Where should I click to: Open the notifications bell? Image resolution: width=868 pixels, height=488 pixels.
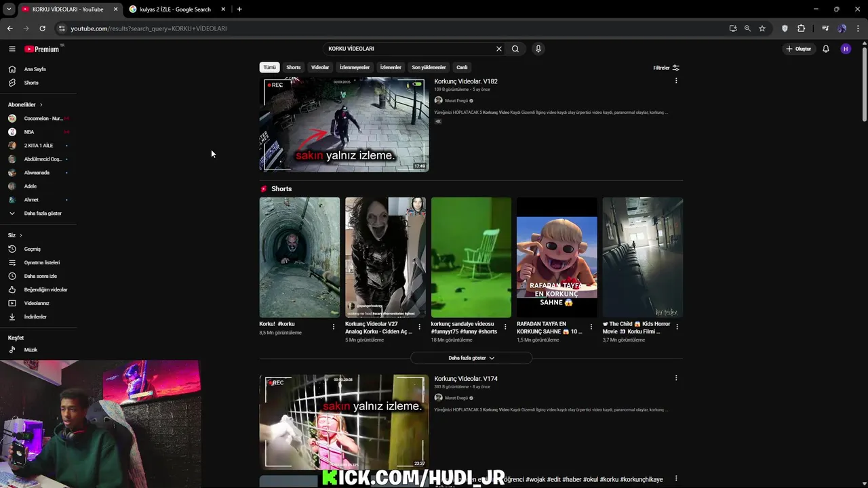[826, 49]
